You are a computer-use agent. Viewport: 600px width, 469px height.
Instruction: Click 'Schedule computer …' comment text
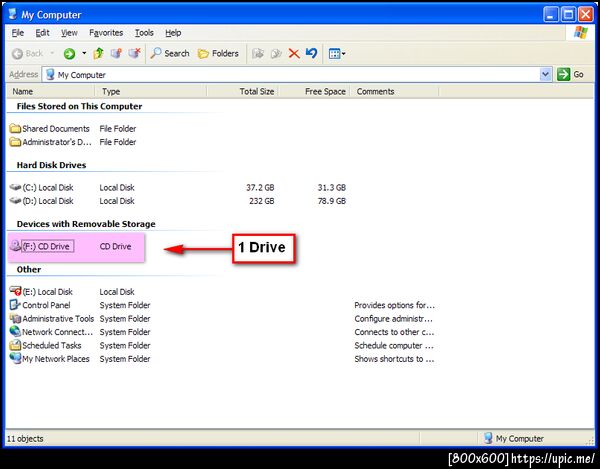(x=394, y=345)
